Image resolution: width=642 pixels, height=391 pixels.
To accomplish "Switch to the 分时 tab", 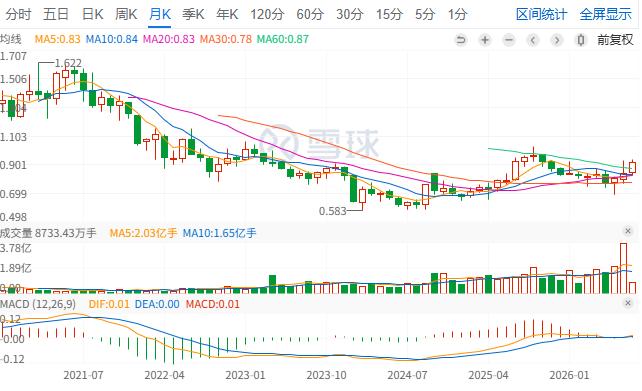I will point(18,15).
